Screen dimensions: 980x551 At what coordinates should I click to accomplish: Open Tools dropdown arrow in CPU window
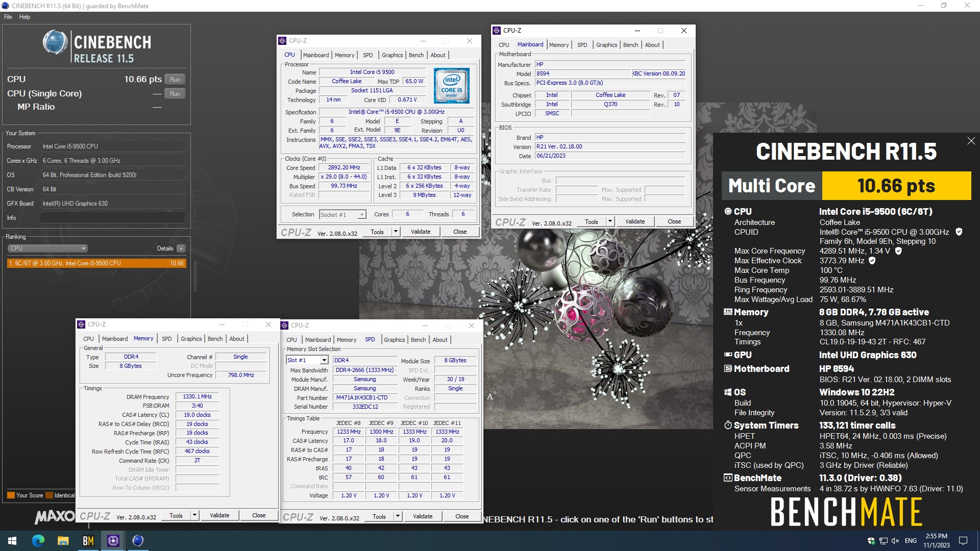[396, 232]
